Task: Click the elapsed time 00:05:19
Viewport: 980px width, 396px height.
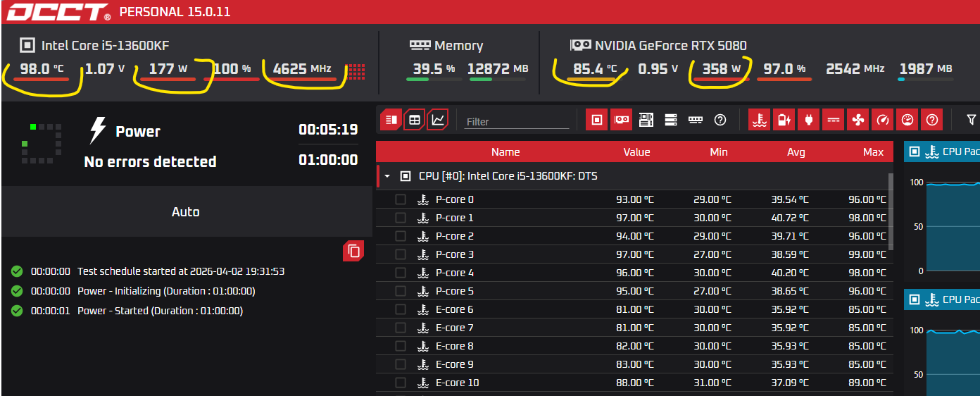Action: (328, 130)
